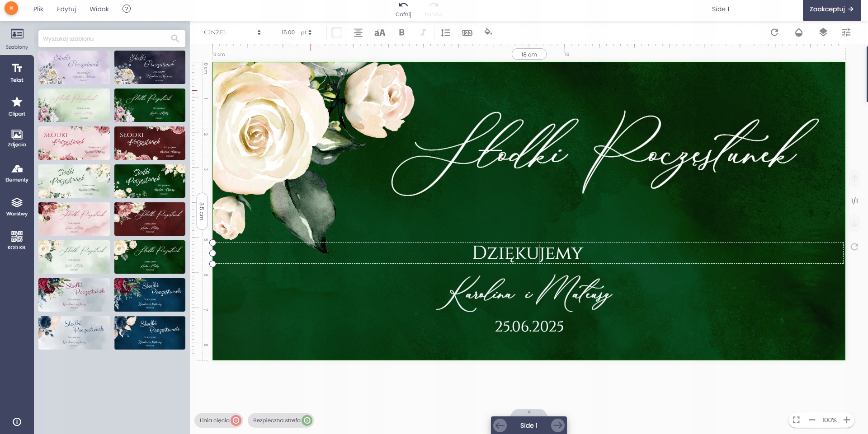Screen dimensions: 868x434
Task: Click the white text color swatch
Action: [x=337, y=33]
